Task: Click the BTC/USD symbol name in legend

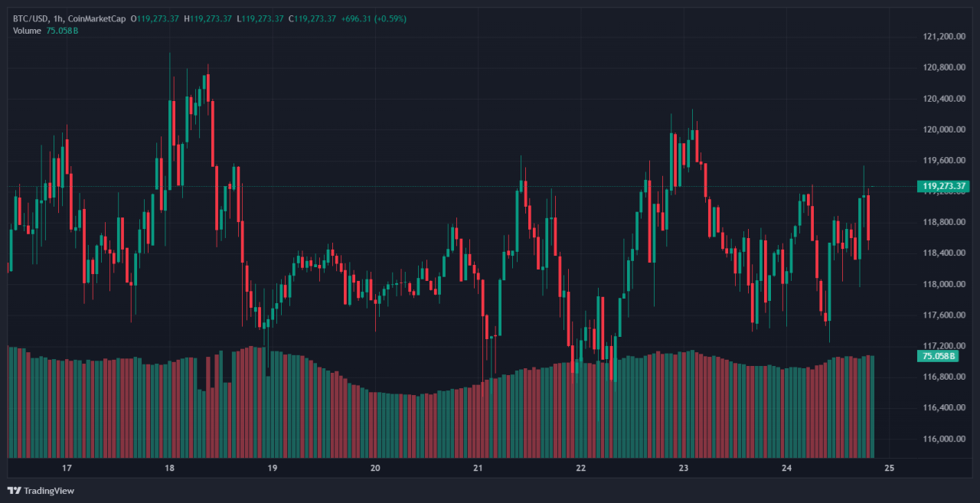Action: [29, 18]
